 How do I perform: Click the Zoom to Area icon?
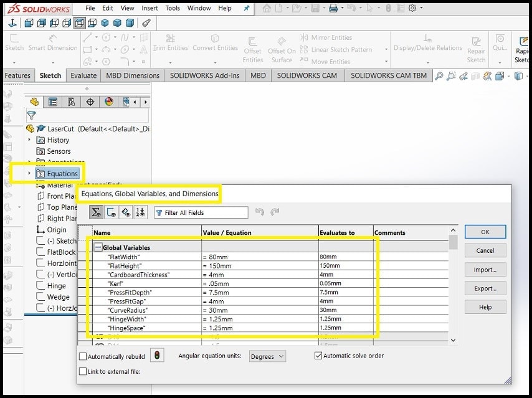point(451,76)
